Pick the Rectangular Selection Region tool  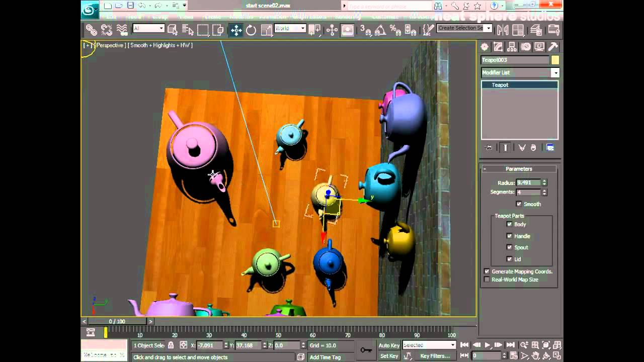(x=203, y=30)
